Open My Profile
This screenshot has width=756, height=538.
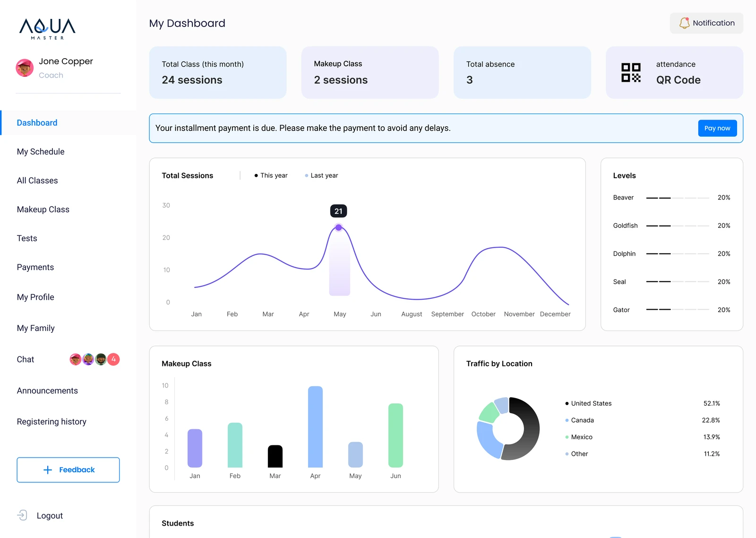click(35, 297)
